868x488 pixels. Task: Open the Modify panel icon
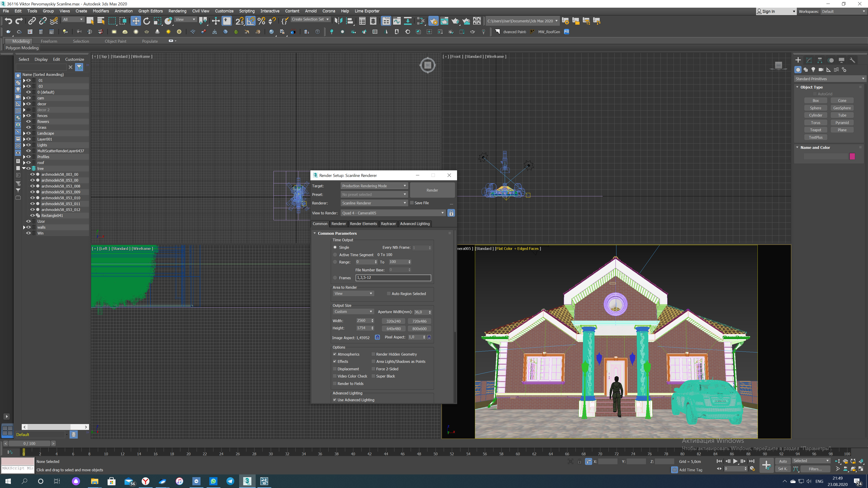tap(809, 60)
